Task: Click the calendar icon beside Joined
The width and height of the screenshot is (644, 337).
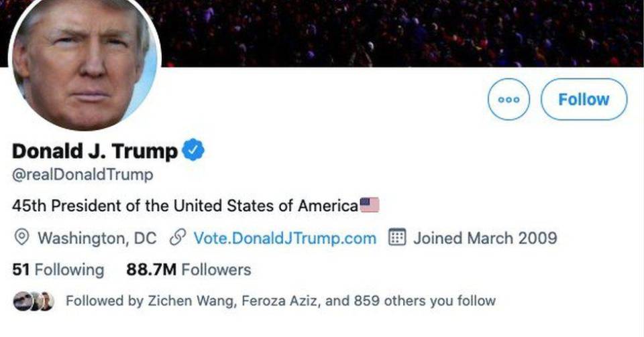Action: [398, 238]
